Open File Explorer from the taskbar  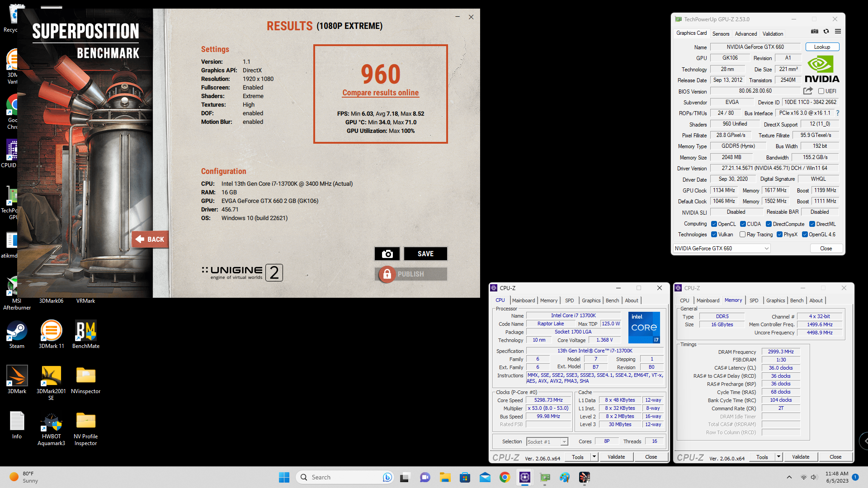445,477
